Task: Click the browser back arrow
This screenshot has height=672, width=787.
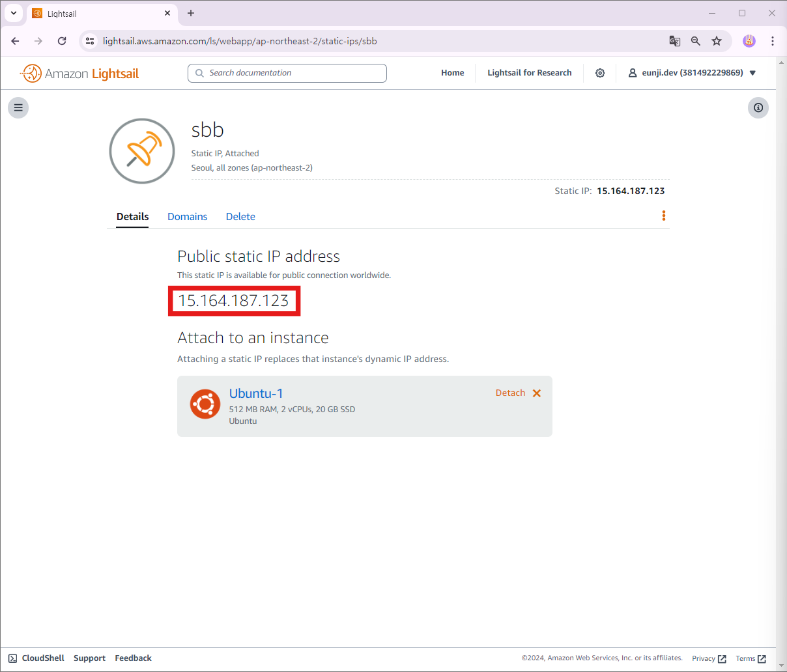Action: point(15,41)
